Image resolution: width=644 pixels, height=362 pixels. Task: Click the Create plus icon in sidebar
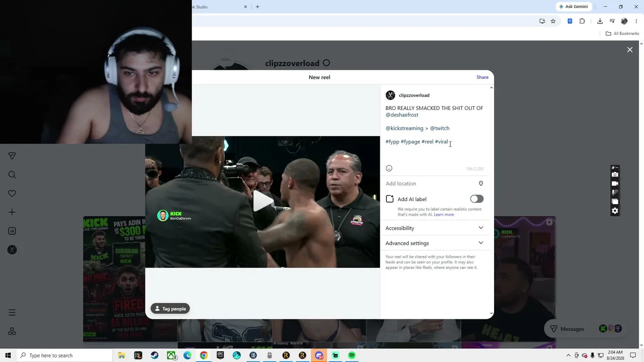coord(12,212)
